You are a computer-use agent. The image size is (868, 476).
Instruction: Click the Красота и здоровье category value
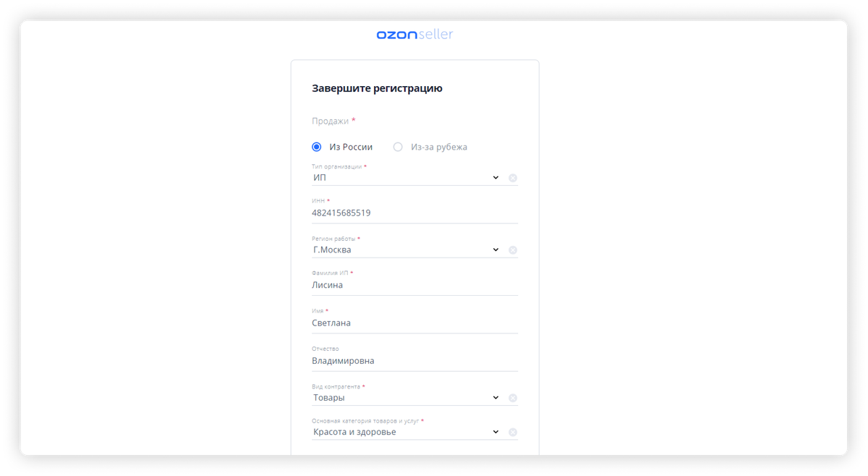tap(354, 433)
